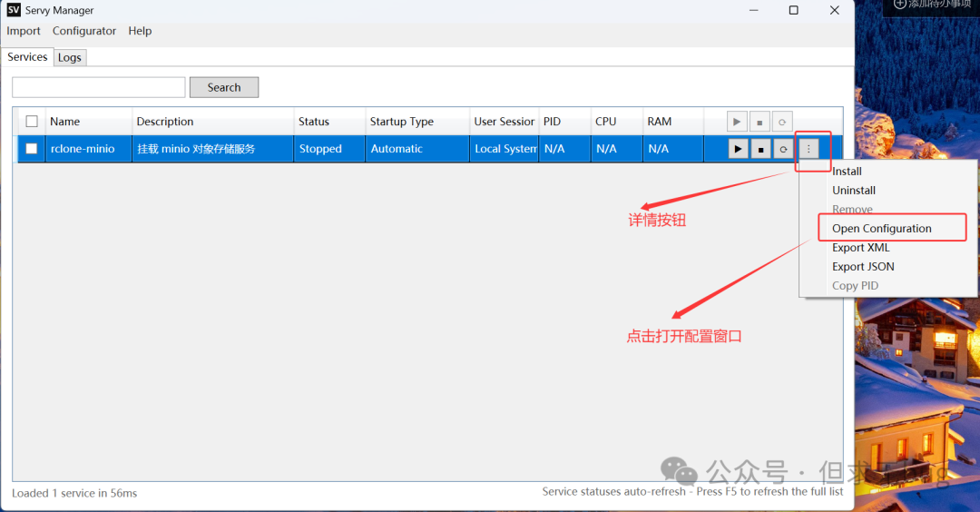
Task: Open the Import menu
Action: click(x=24, y=31)
